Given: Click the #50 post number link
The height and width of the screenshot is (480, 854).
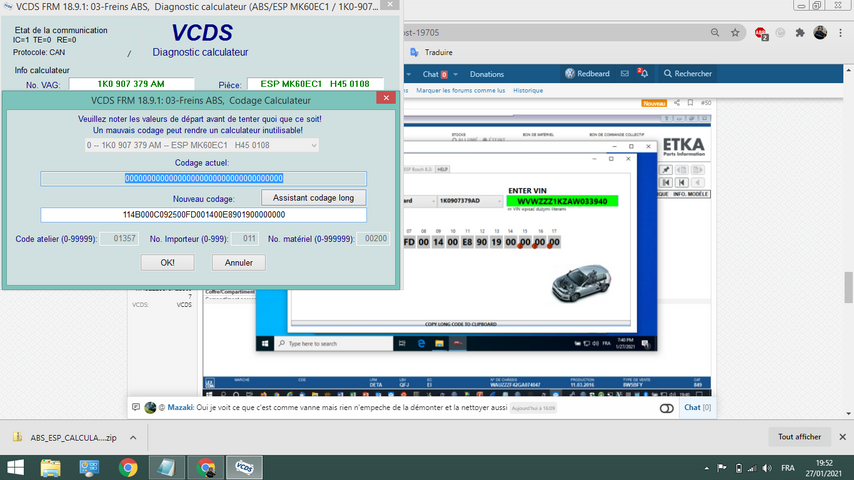Looking at the screenshot, I should click(706, 102).
